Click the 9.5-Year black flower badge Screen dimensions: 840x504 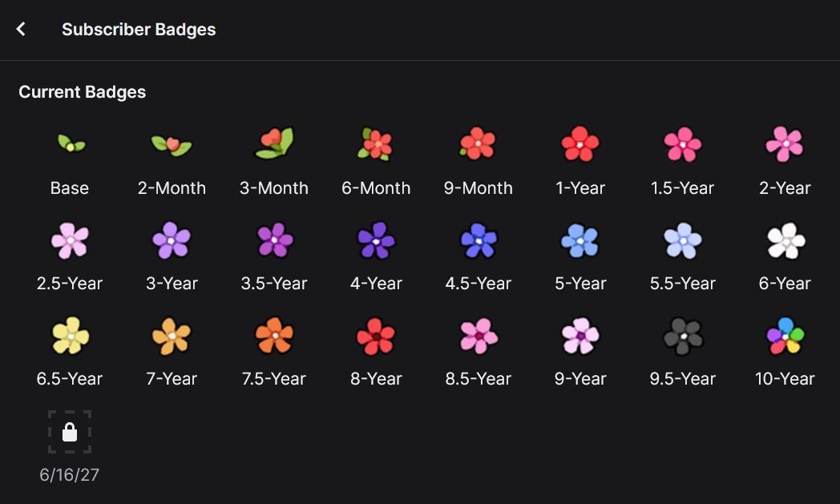click(x=683, y=335)
